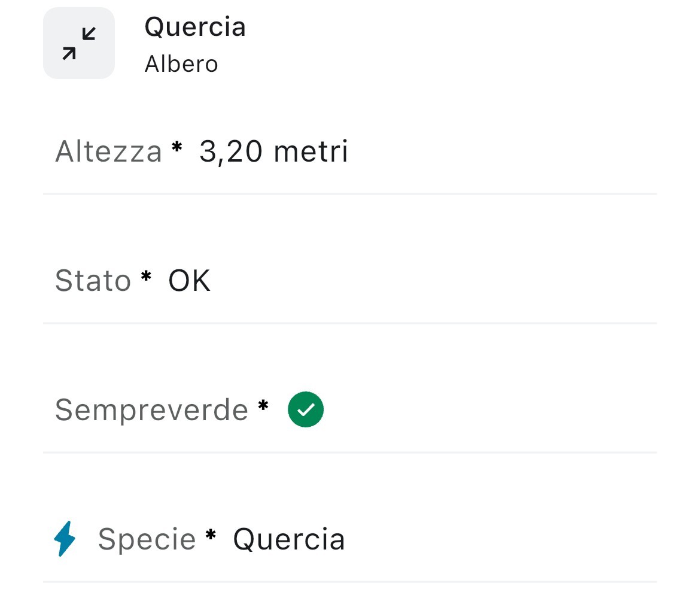Screen dimensions: 700x589
Task: Click the Sempreverde field label
Action: pyautogui.click(x=151, y=410)
